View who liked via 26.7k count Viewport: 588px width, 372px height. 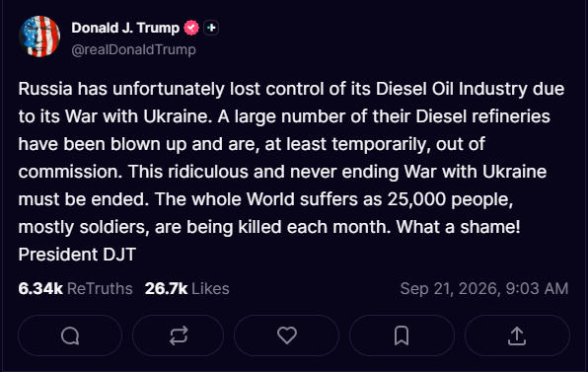coord(166,288)
